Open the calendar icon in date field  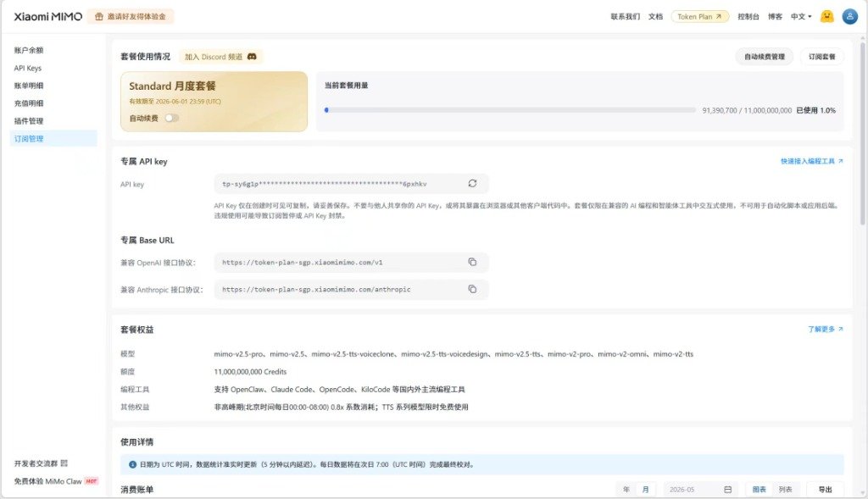(x=728, y=490)
